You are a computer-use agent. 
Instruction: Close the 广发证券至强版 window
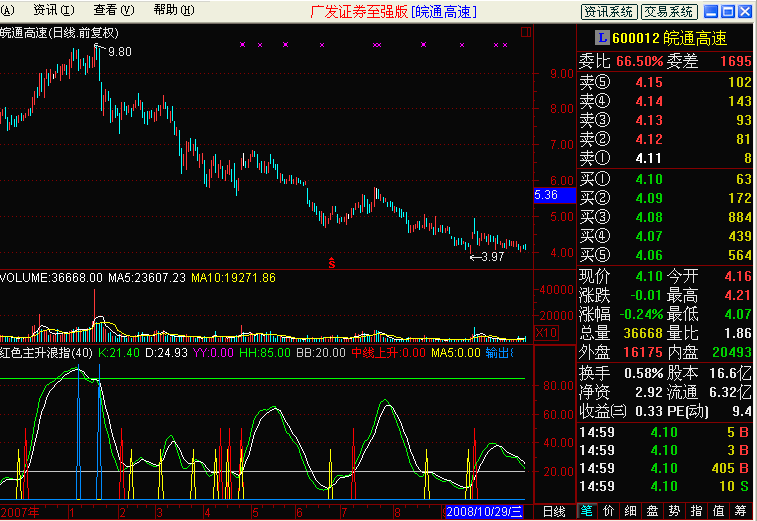[x=745, y=12]
